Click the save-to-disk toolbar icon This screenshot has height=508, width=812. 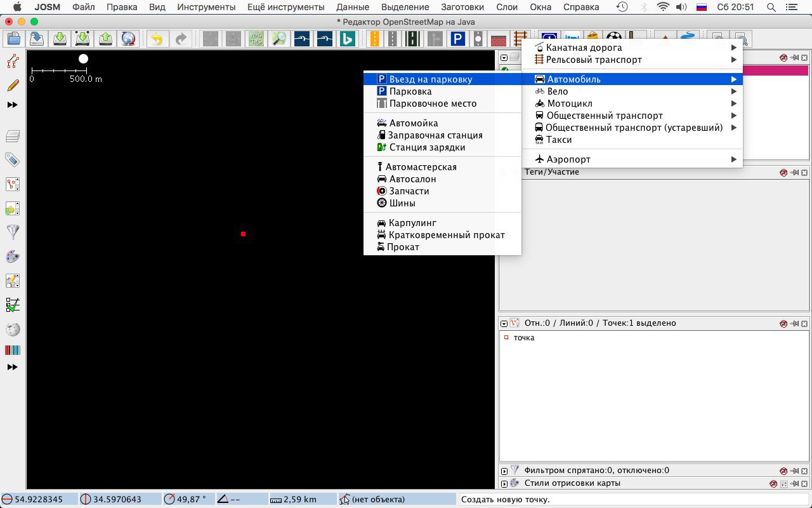click(37, 39)
